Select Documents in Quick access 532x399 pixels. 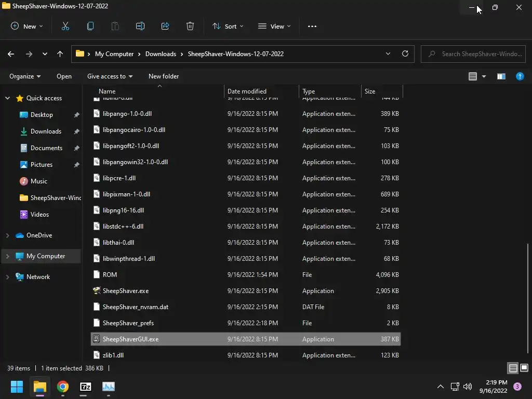pos(46,148)
